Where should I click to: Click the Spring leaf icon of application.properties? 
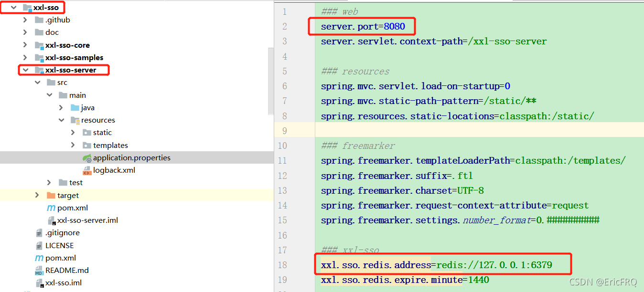pyautogui.click(x=87, y=158)
